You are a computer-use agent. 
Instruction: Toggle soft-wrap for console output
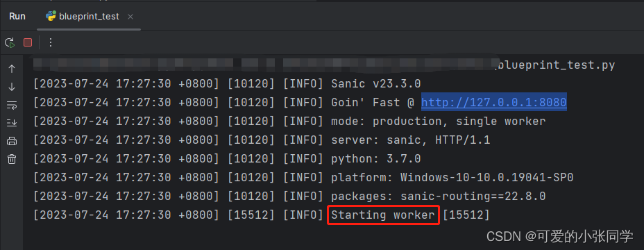[x=12, y=106]
